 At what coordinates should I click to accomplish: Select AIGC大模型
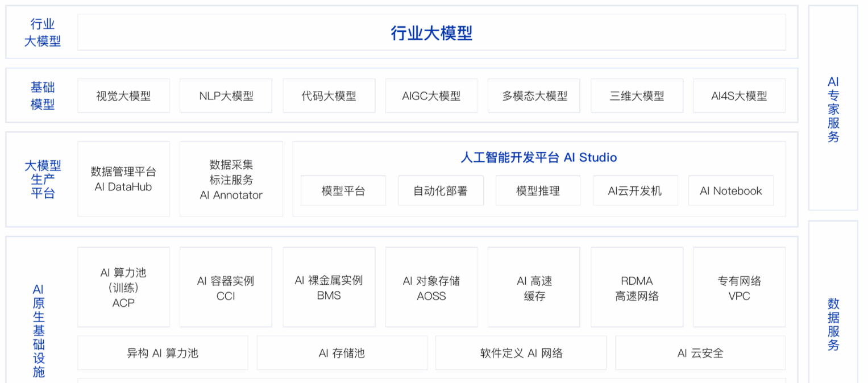pyautogui.click(x=431, y=95)
